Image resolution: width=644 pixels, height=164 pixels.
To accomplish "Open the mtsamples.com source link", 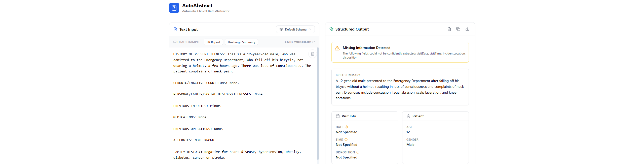I will coord(299,42).
